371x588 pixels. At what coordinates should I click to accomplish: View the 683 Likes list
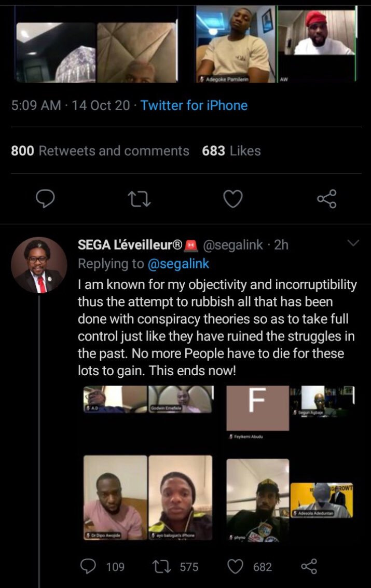(231, 151)
